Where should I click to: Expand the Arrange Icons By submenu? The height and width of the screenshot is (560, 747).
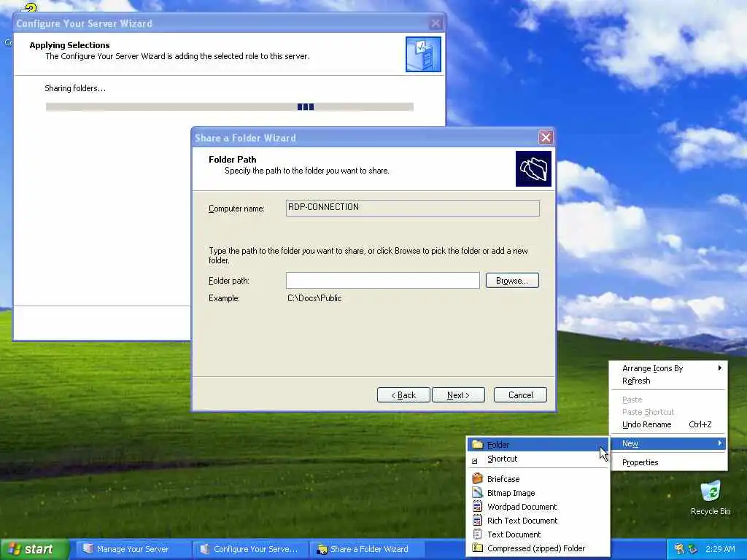(x=669, y=368)
